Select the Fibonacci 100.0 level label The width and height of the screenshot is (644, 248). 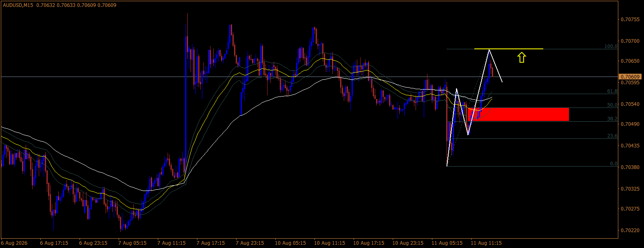611,46
